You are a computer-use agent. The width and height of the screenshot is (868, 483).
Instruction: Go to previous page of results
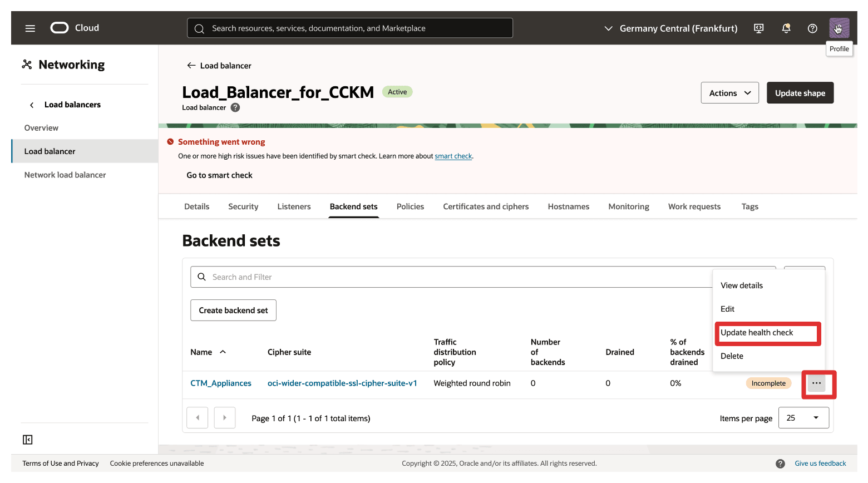(x=198, y=418)
